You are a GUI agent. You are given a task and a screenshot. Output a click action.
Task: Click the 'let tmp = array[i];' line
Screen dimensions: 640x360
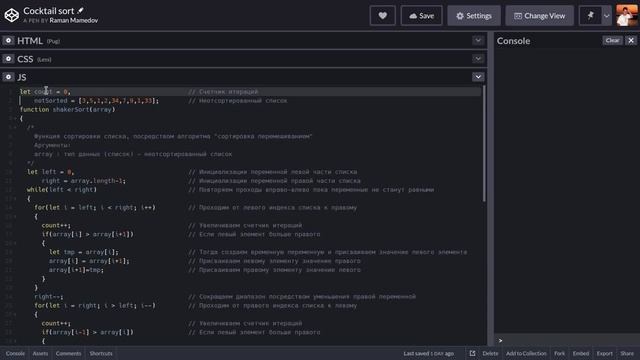[84, 252]
